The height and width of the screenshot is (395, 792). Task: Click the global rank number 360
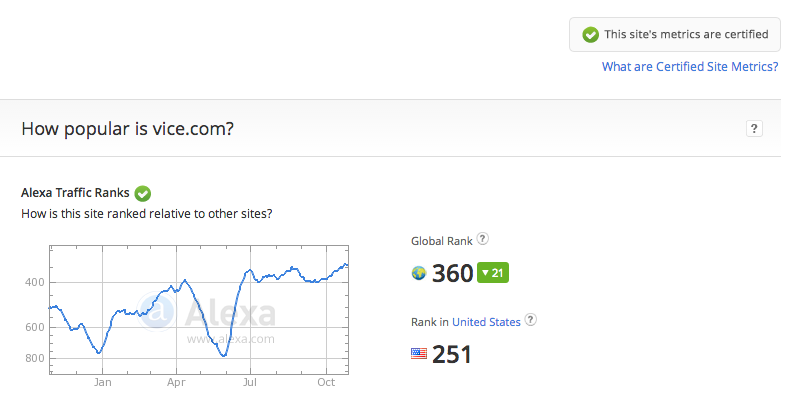click(x=453, y=274)
